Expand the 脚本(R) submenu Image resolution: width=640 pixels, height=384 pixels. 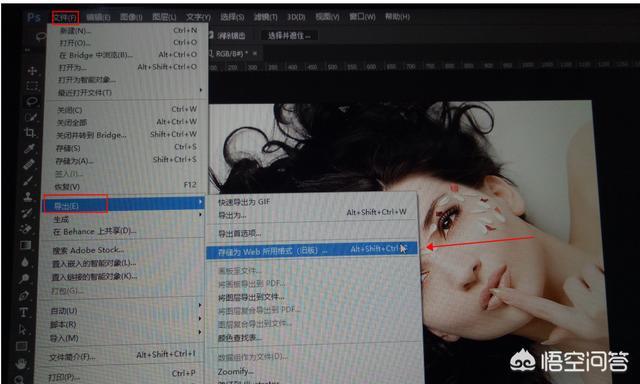tap(121, 324)
